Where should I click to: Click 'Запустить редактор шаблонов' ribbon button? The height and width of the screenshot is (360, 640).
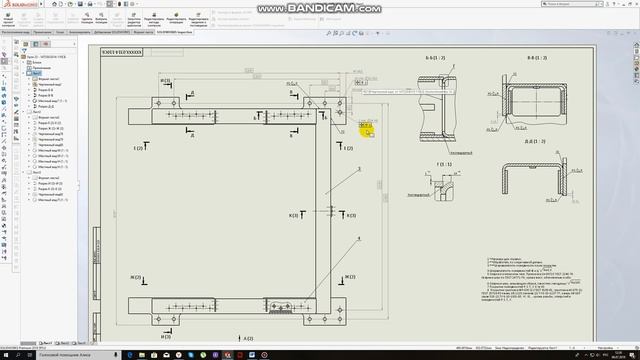[134, 19]
